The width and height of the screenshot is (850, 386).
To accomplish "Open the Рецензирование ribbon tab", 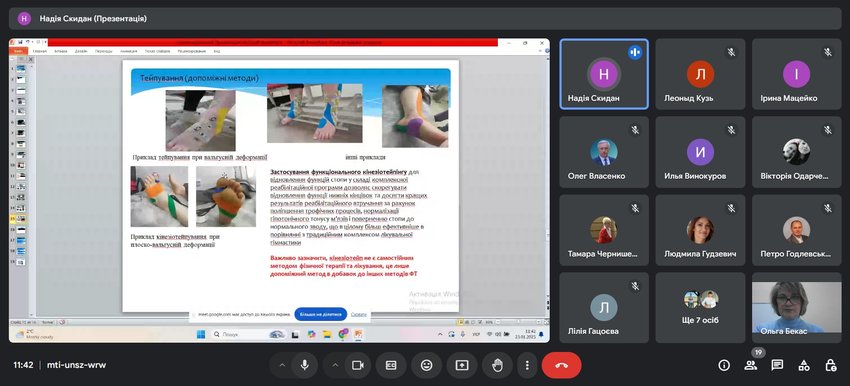I will pos(192,51).
